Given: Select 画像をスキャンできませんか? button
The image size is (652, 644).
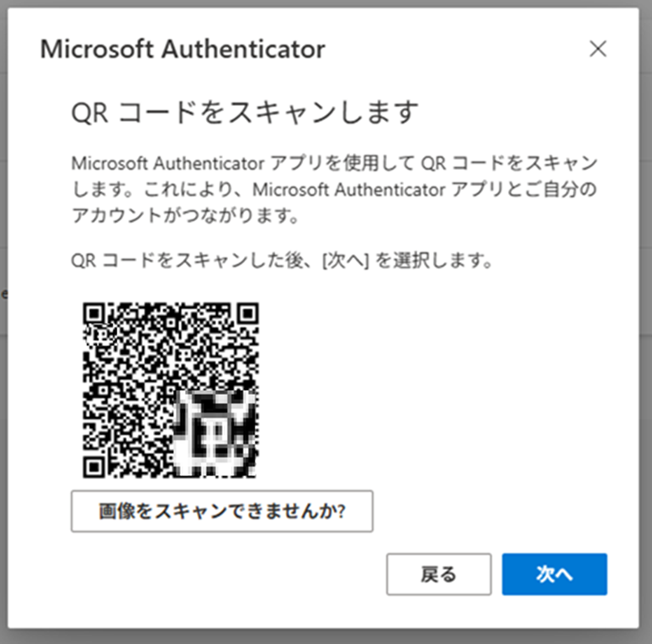Looking at the screenshot, I should pos(222,511).
